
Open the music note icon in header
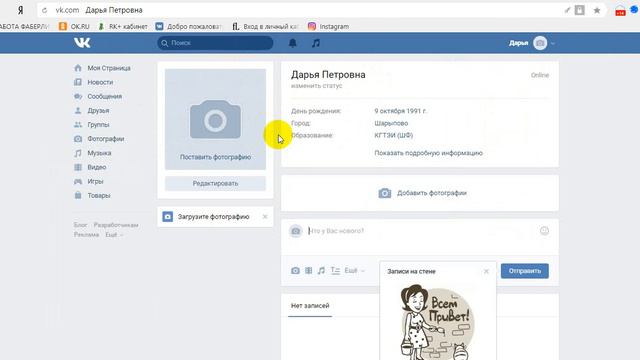[x=316, y=43]
